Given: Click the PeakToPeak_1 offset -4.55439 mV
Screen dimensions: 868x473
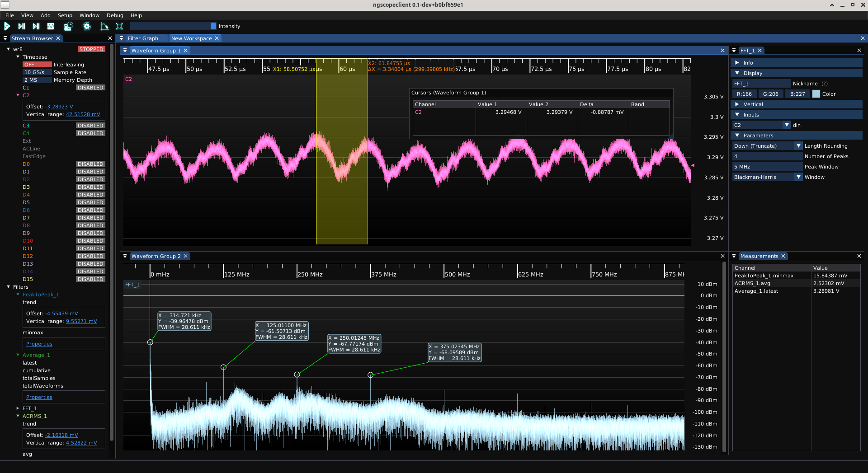Looking at the screenshot, I should coord(61,314).
